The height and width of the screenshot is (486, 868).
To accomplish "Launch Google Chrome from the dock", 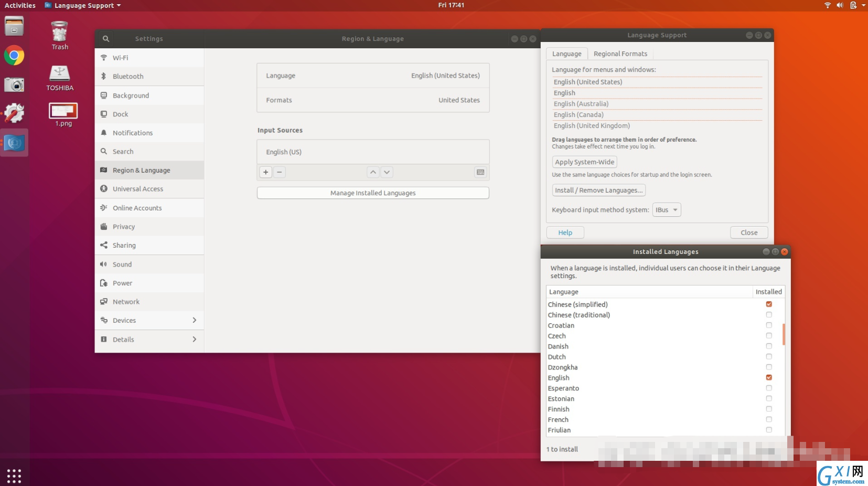I will 14,55.
